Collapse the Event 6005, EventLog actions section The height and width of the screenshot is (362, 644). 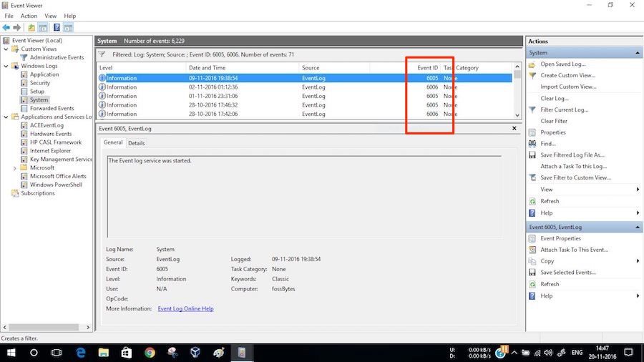click(x=638, y=227)
